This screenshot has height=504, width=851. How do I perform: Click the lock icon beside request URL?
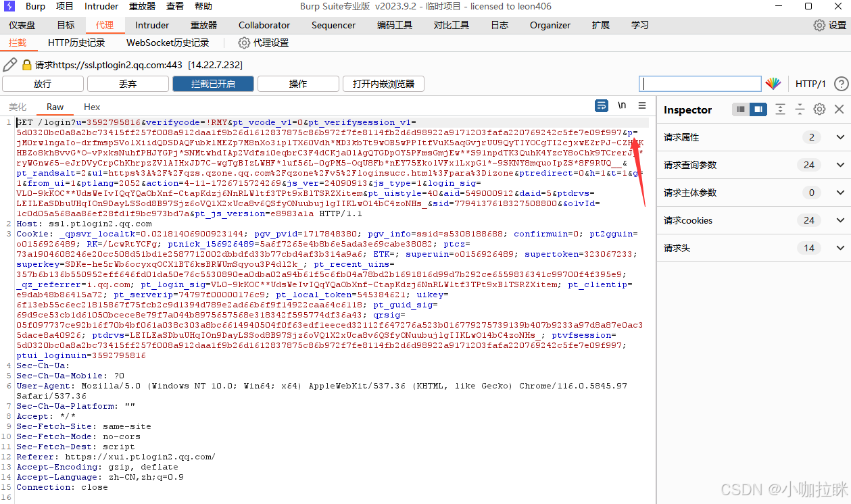[x=27, y=65]
